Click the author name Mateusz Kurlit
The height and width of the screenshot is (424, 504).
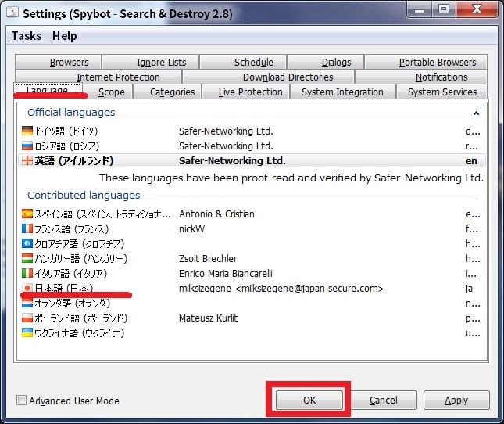coord(208,318)
